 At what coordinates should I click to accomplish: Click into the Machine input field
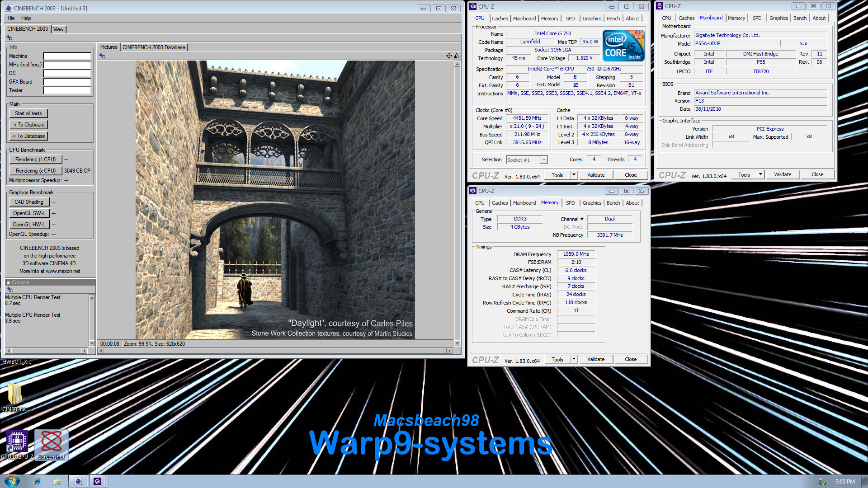(x=67, y=56)
